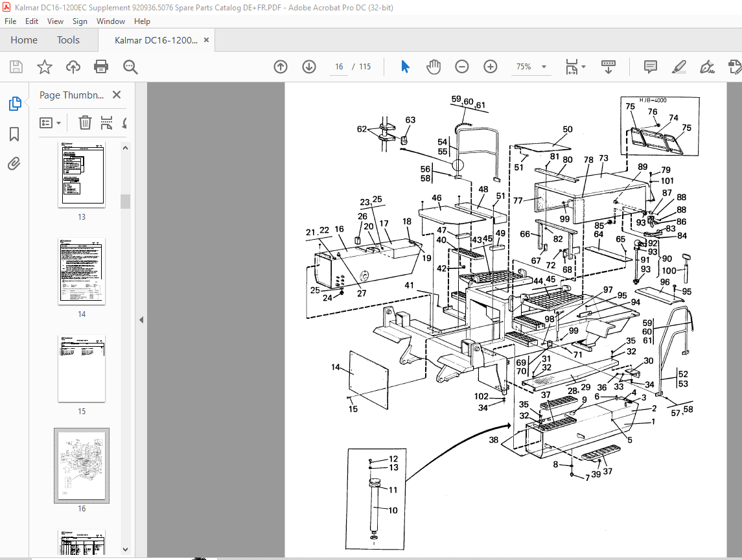This screenshot has height=560, width=742.
Task: Open the Comment tool
Action: pos(649,67)
